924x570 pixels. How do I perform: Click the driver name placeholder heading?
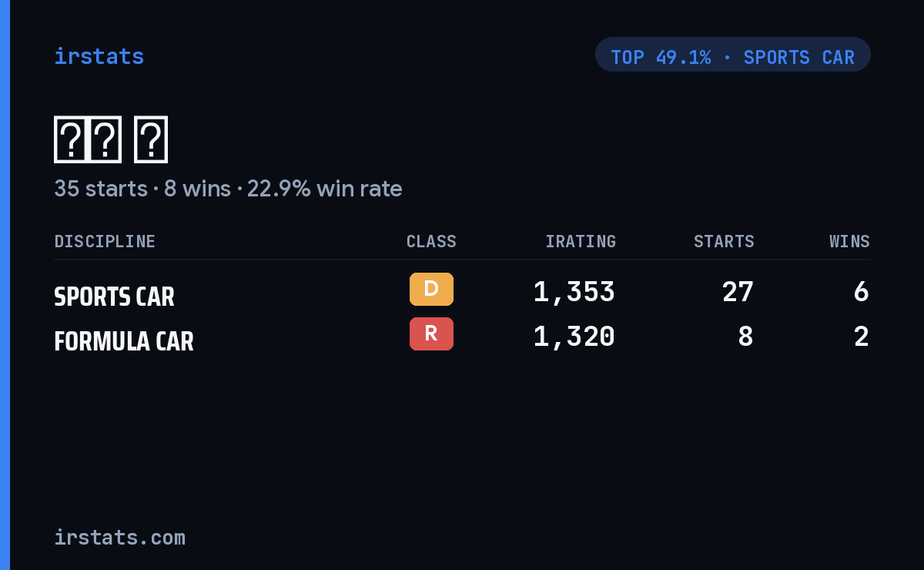pos(111,139)
